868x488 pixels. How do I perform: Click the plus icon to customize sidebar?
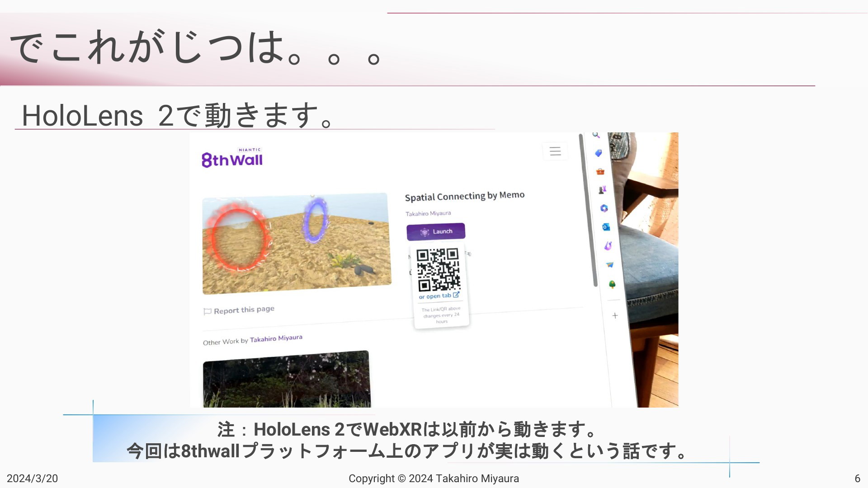tap(615, 315)
